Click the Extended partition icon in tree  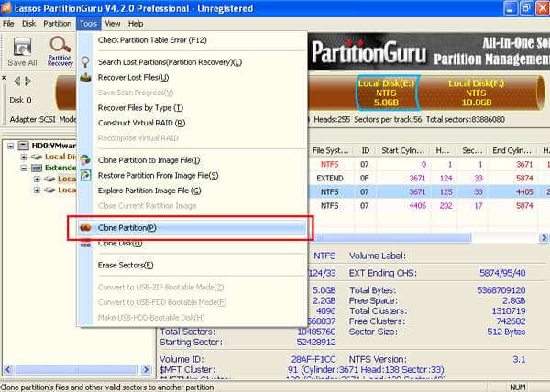[x=37, y=168]
